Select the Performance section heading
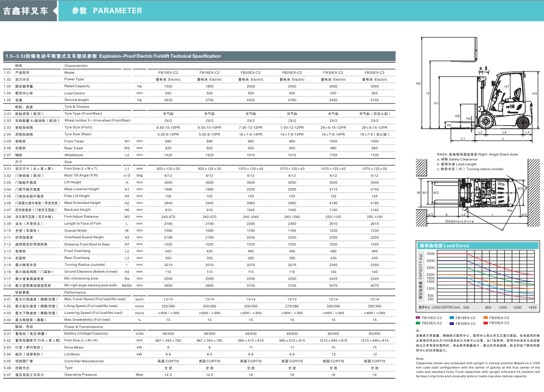Image resolution: width=544 pixels, height=392 pixels. pos(75,292)
